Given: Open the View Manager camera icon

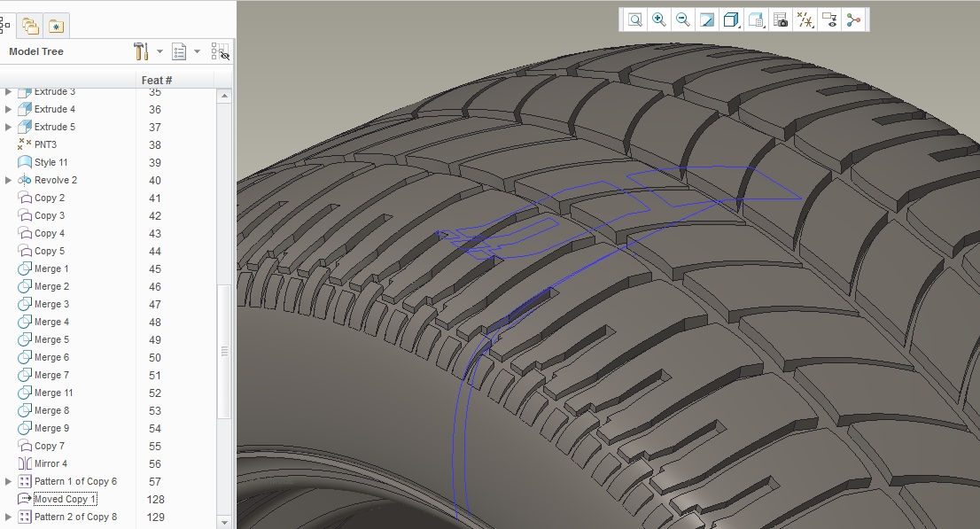Looking at the screenshot, I should pyautogui.click(x=781, y=20).
